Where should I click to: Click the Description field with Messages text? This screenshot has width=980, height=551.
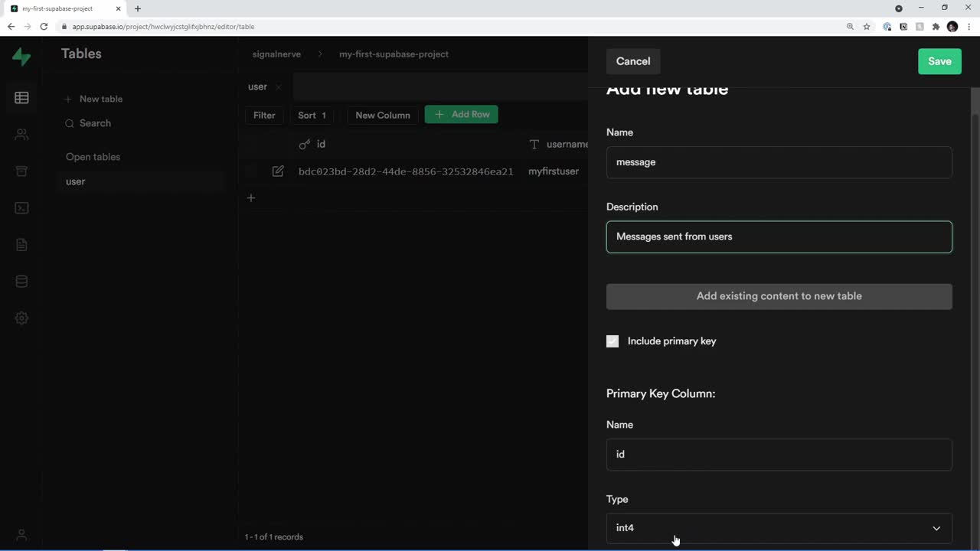tap(779, 236)
